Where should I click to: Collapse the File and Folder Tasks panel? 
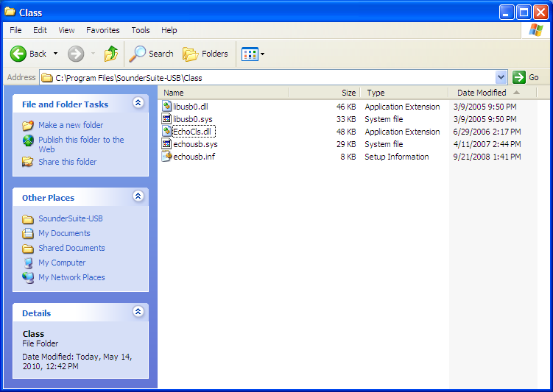click(138, 104)
